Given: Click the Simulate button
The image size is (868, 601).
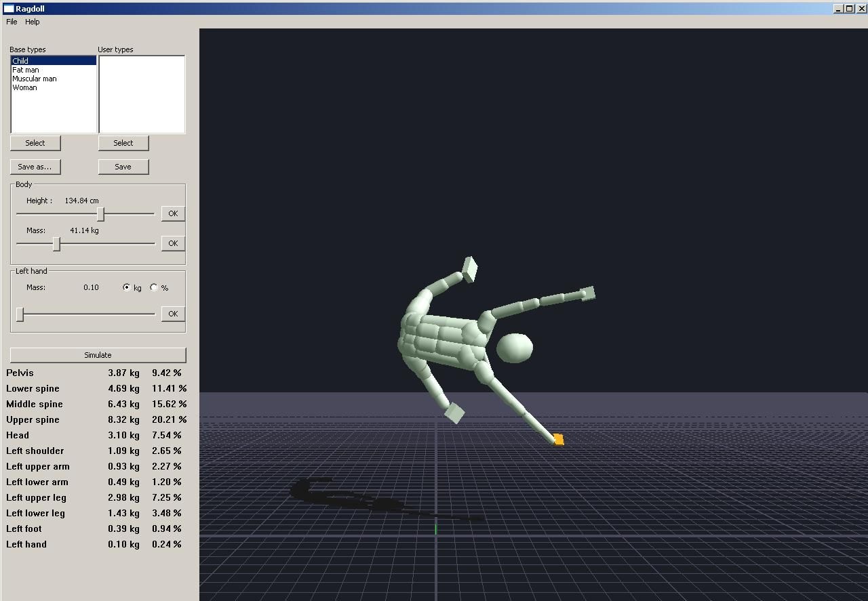Looking at the screenshot, I should [x=98, y=355].
